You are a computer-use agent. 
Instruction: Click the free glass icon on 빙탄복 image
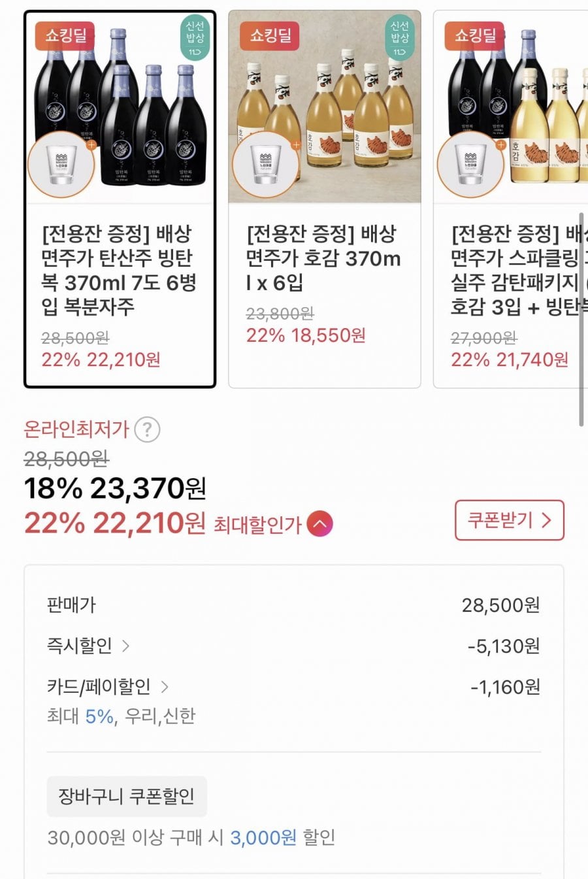click(61, 163)
